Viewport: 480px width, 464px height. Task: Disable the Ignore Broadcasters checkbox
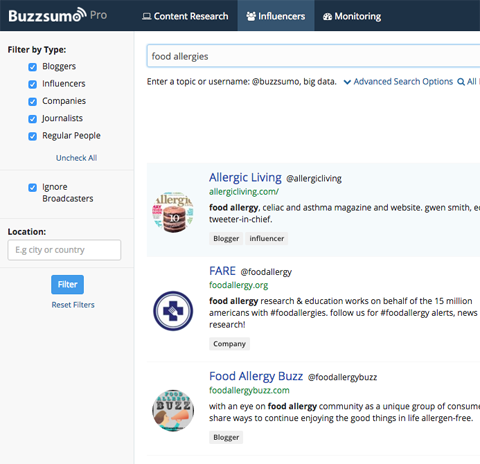click(32, 188)
